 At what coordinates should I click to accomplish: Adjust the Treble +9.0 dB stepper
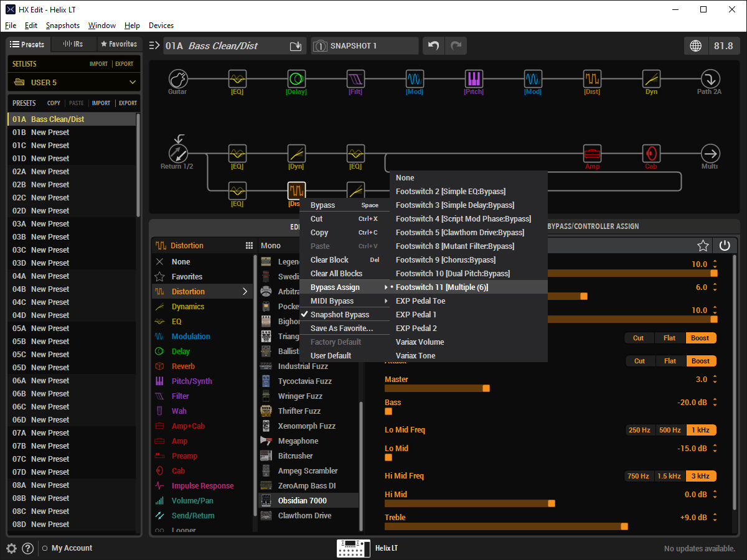(x=715, y=518)
